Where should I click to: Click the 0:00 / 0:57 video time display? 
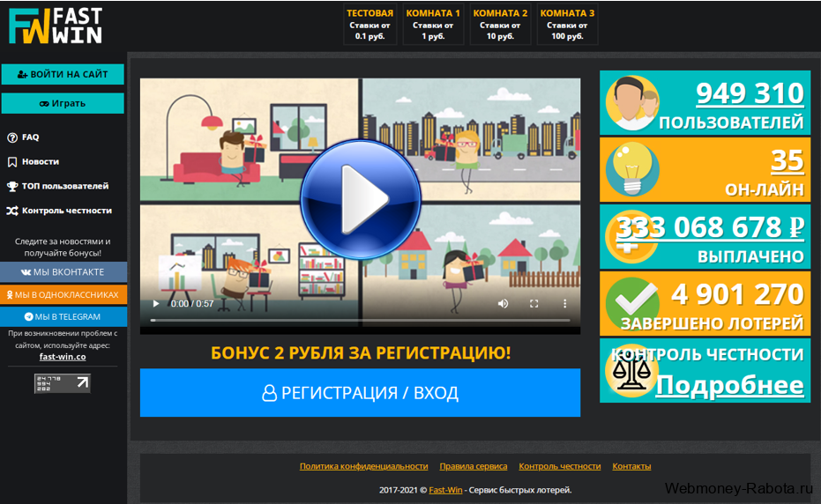(x=192, y=304)
